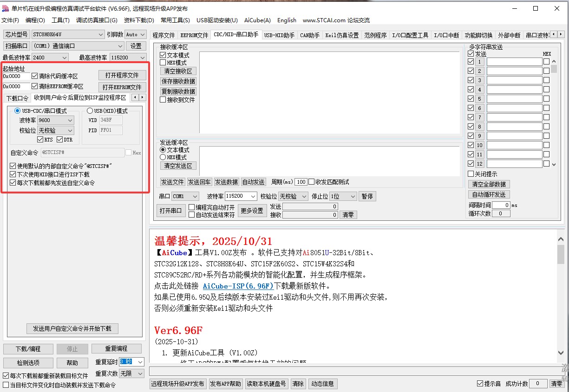Open the Keil仿真设置 tab

pyautogui.click(x=342, y=34)
